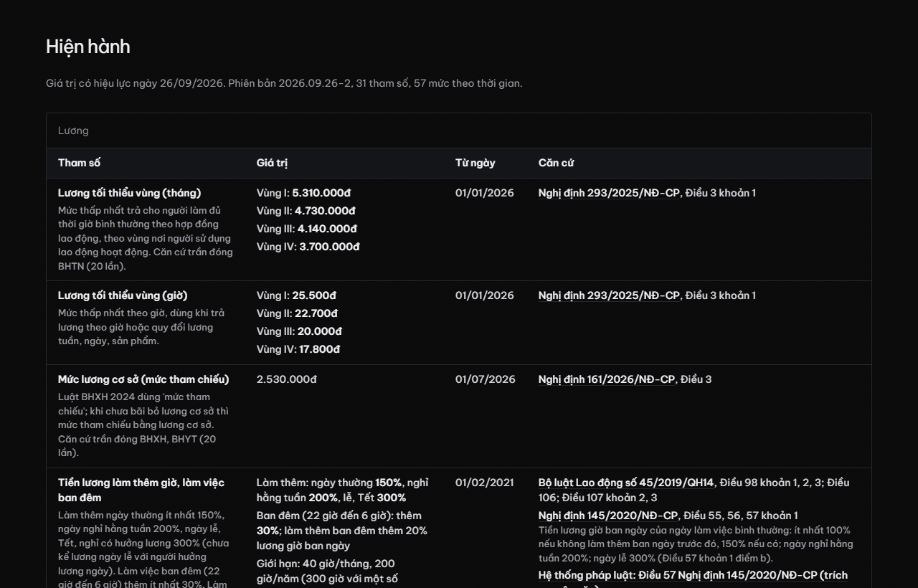Click date 01/01/2026 in the monthly wage row
Screen dimensions: 918x588
485,193
